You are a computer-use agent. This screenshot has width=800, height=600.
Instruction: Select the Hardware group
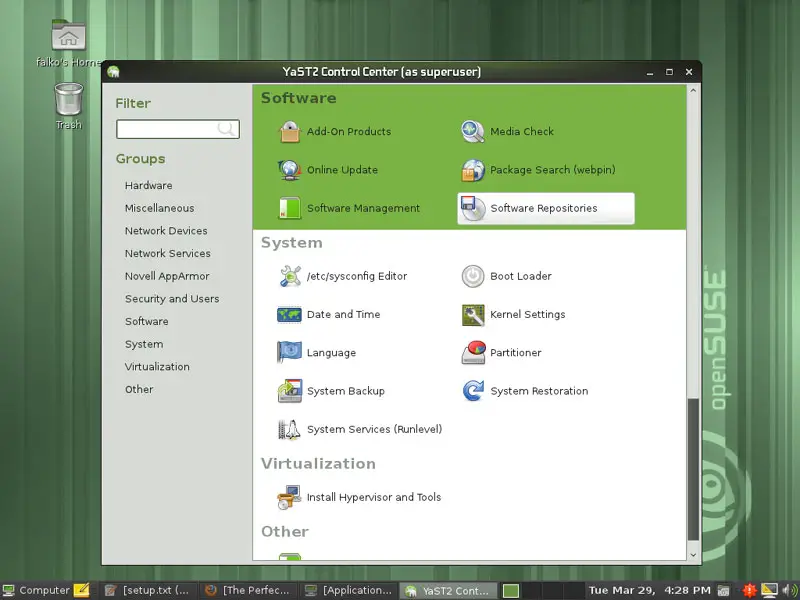(148, 185)
